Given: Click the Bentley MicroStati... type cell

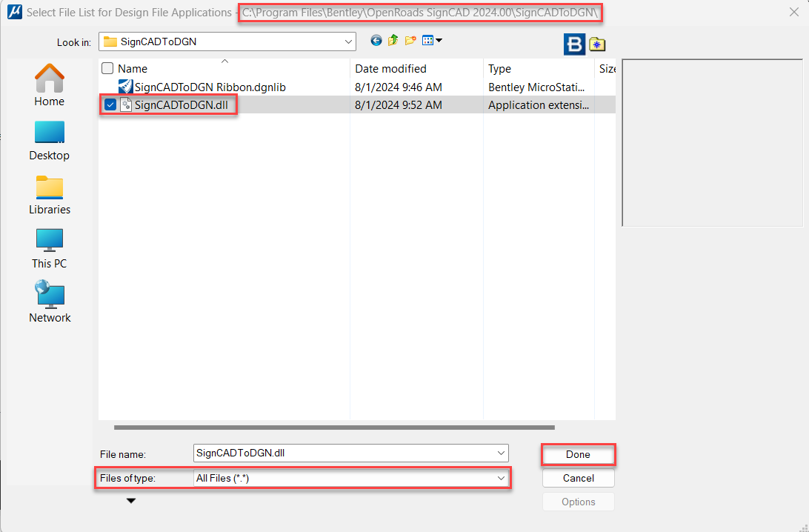Looking at the screenshot, I should click(536, 87).
